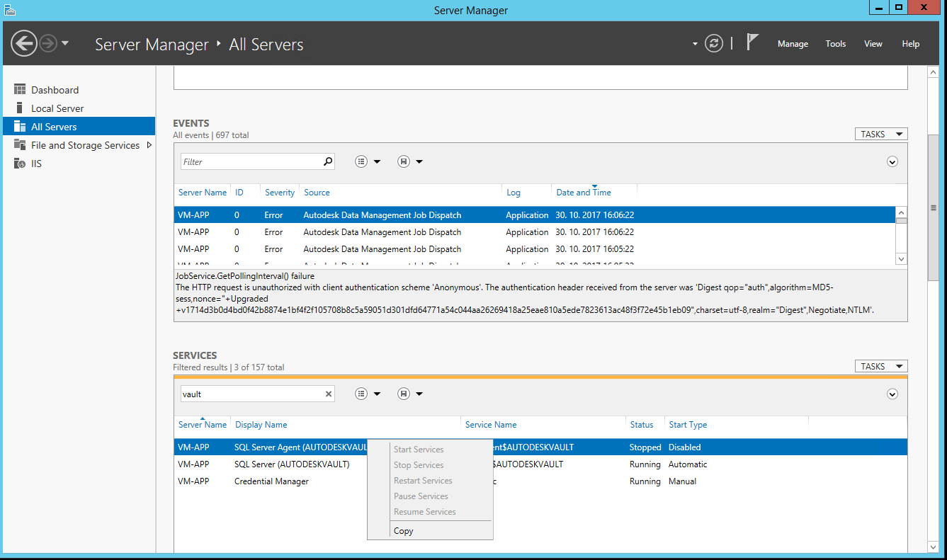Click the Refresh icon in header

click(714, 43)
